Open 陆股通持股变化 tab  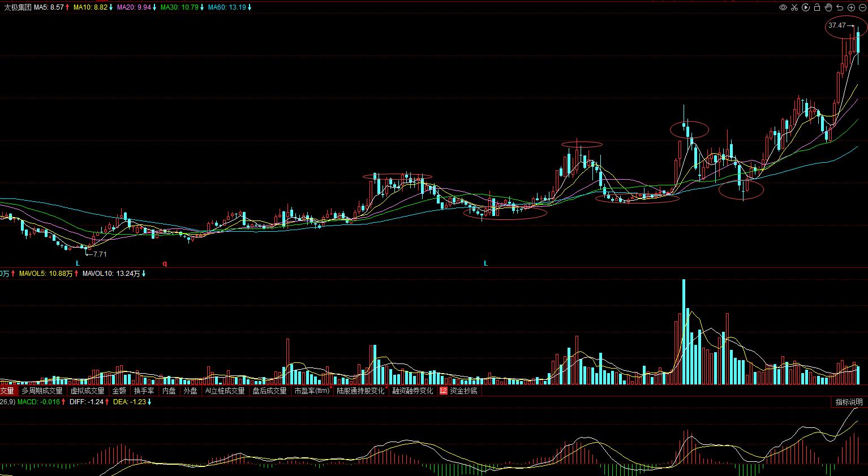point(360,391)
